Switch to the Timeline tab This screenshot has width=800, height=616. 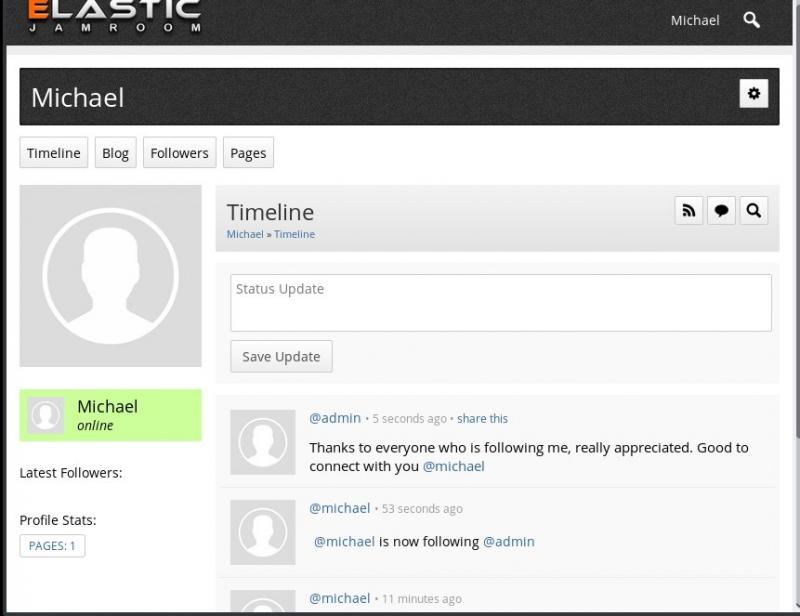54,153
